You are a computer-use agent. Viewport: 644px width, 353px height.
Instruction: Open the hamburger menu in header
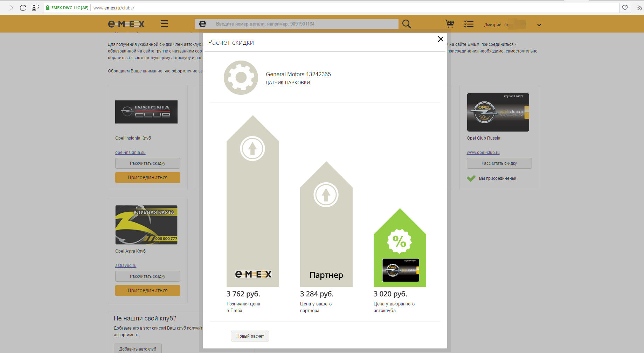pos(164,24)
